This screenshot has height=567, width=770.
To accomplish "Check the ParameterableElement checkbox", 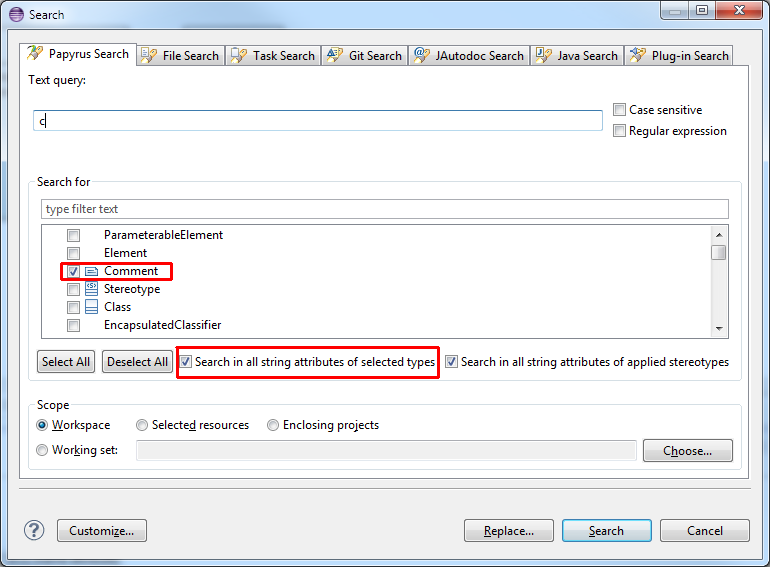I will (74, 235).
